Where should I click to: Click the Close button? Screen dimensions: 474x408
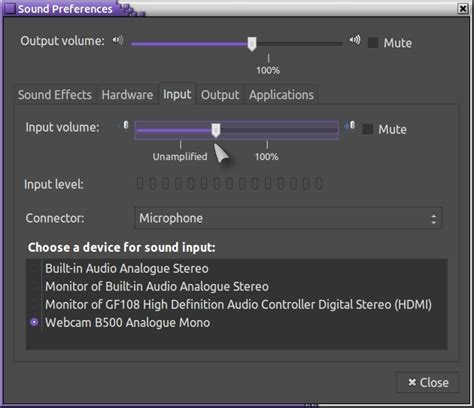tap(428, 382)
